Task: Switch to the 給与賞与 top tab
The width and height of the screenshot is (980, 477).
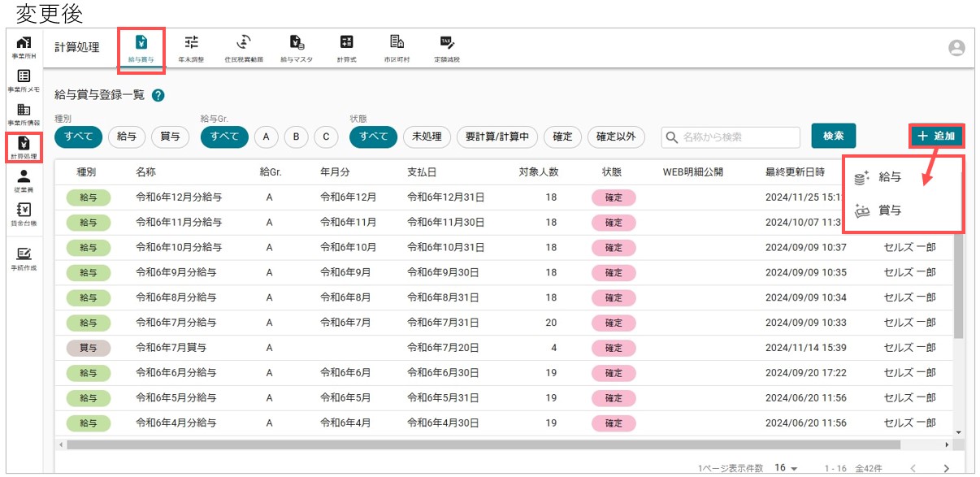Action: 141,48
